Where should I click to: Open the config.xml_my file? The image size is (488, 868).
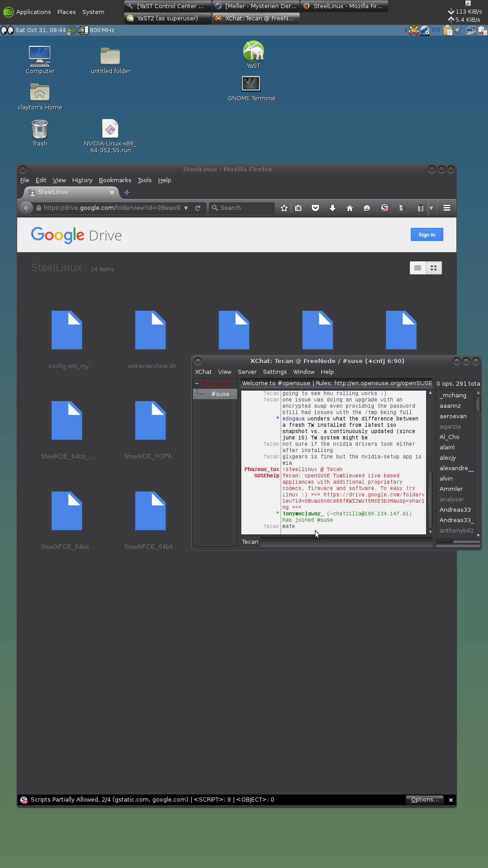click(67, 330)
